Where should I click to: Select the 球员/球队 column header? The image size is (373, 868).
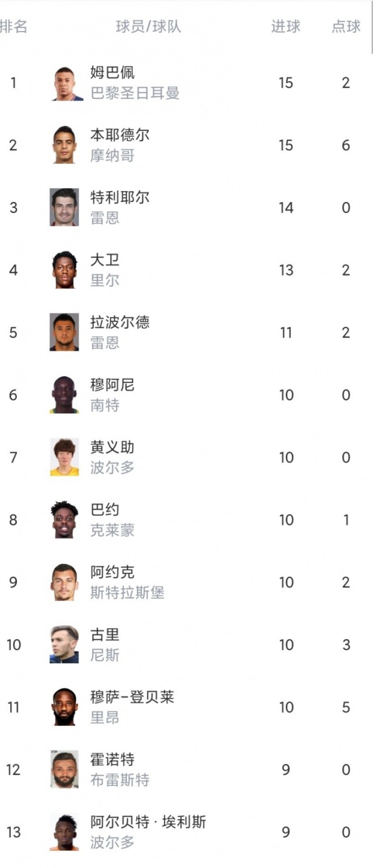click(148, 27)
